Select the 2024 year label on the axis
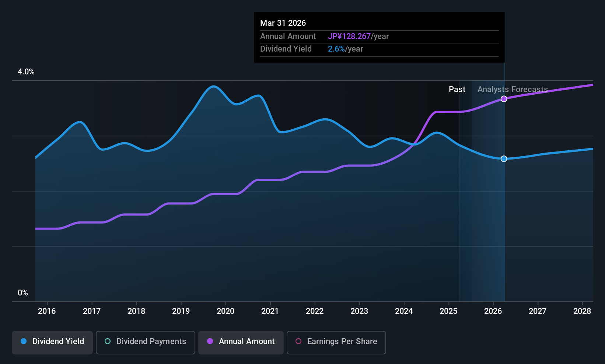The width and height of the screenshot is (605, 364). (x=404, y=311)
